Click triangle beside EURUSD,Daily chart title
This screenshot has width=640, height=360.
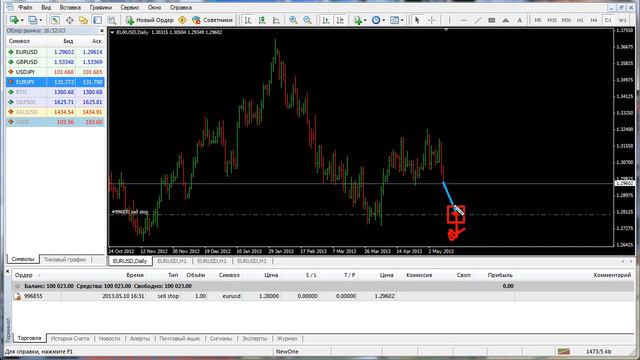point(112,32)
